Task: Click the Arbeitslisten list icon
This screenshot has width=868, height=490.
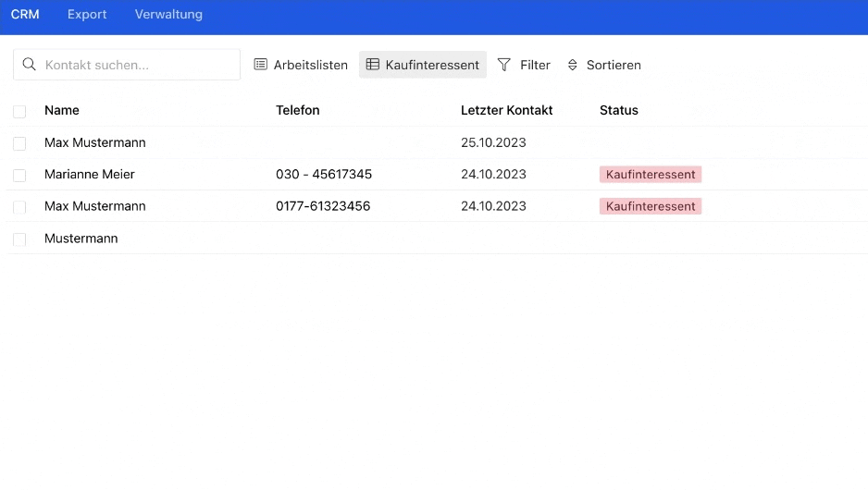Action: click(x=260, y=65)
